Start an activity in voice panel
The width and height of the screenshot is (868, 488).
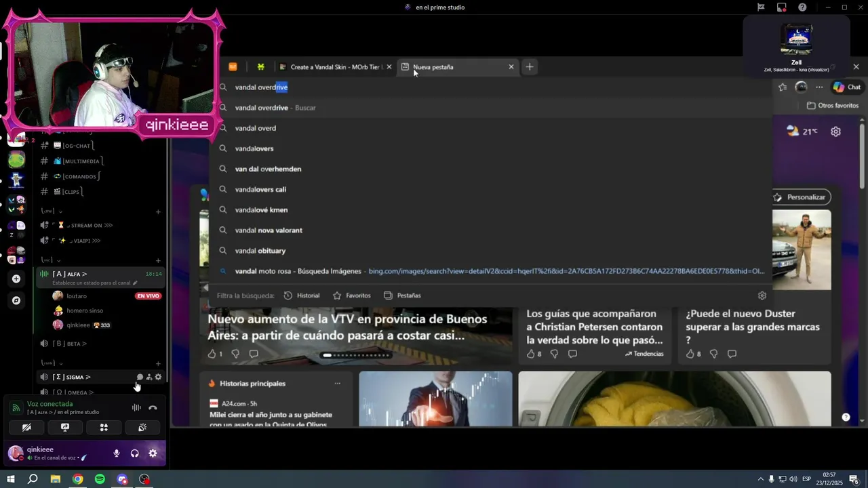(x=104, y=428)
